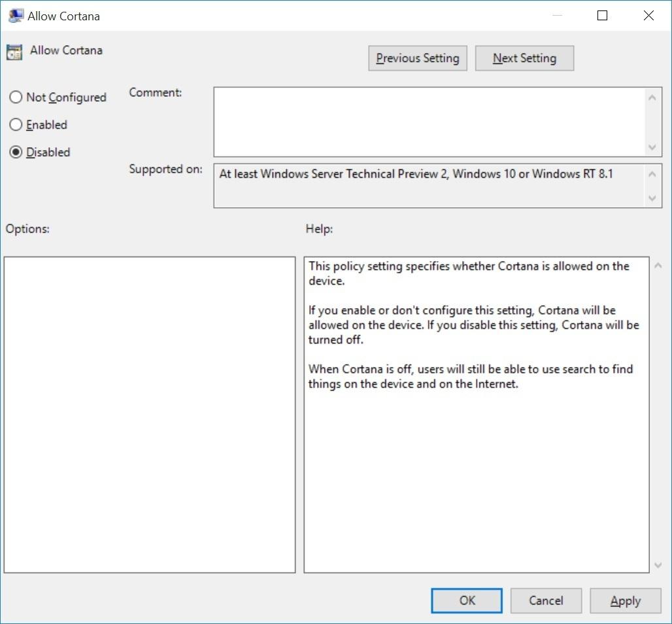Click the 'Help:' label

319,229
